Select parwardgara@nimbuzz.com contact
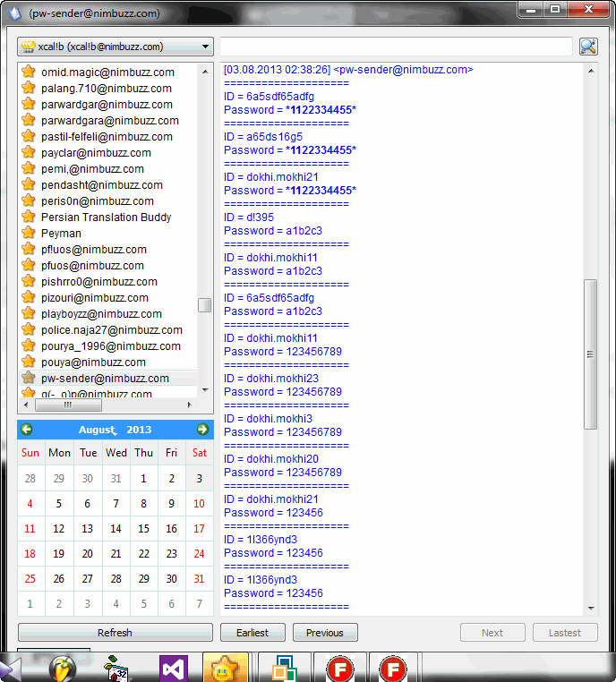 [110, 121]
